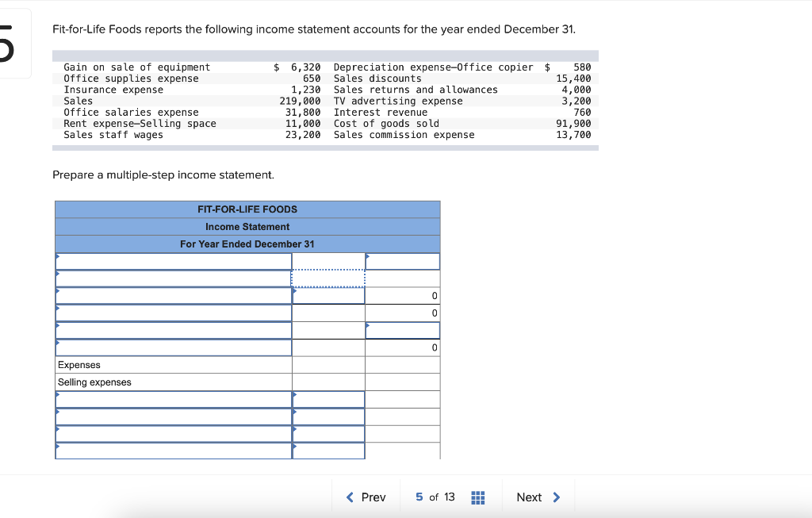This screenshot has width=812, height=518.
Task: Click 'Office salaries expense' text
Action: tap(131, 113)
